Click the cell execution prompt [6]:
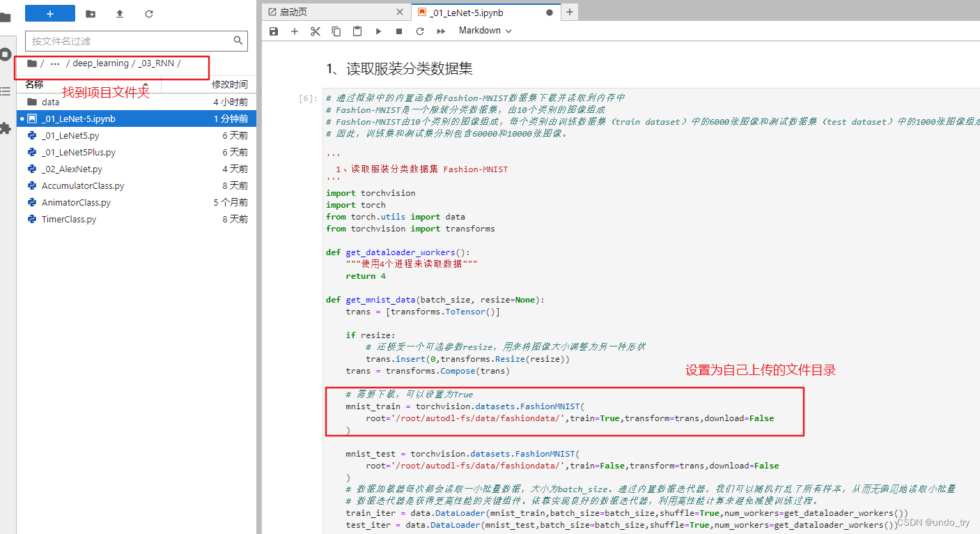980x534 pixels. click(308, 98)
